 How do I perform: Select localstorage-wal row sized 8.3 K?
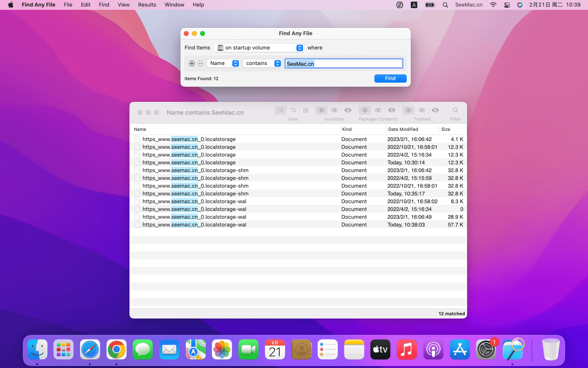pyautogui.click(x=298, y=201)
